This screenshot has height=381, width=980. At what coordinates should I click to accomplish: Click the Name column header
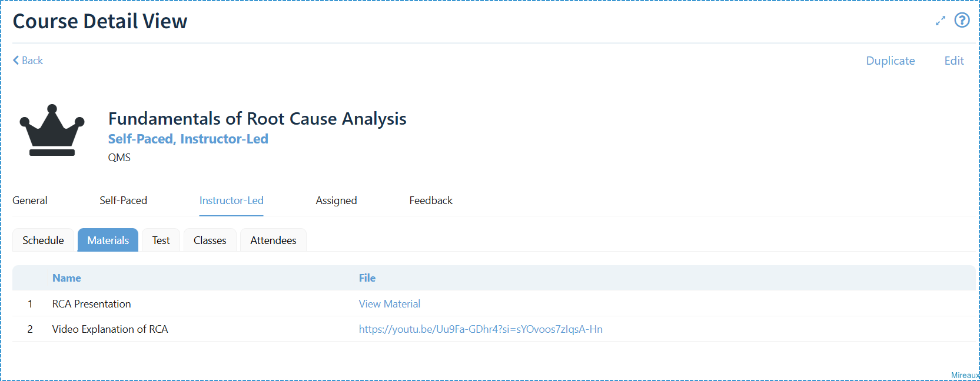(x=67, y=278)
